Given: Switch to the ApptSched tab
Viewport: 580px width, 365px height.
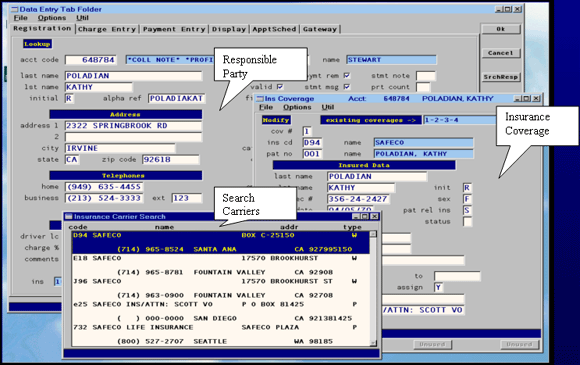Looking at the screenshot, I should pos(274,29).
